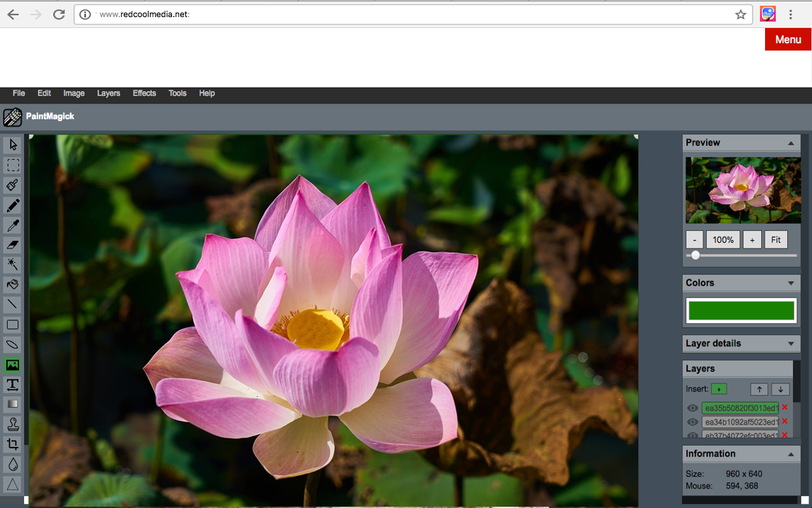This screenshot has width=812, height=508.
Task: Open the Layers menu
Action: 108,93
